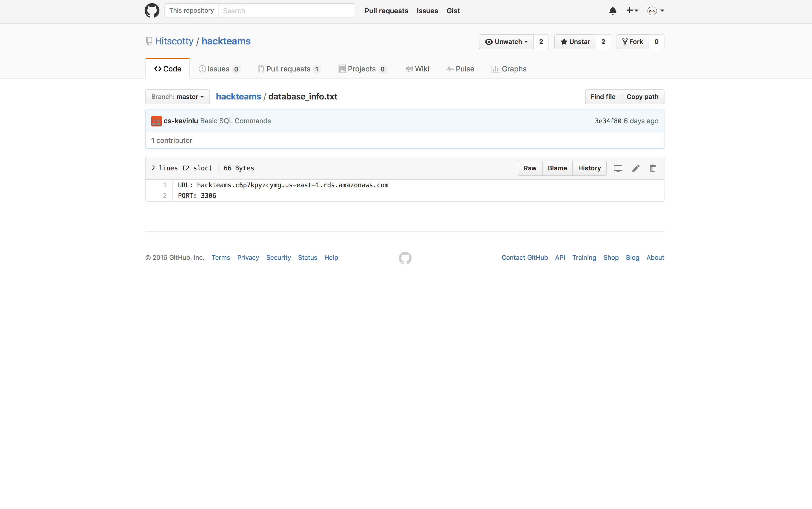Click the Raw button
The image size is (812, 509).
pyautogui.click(x=530, y=168)
